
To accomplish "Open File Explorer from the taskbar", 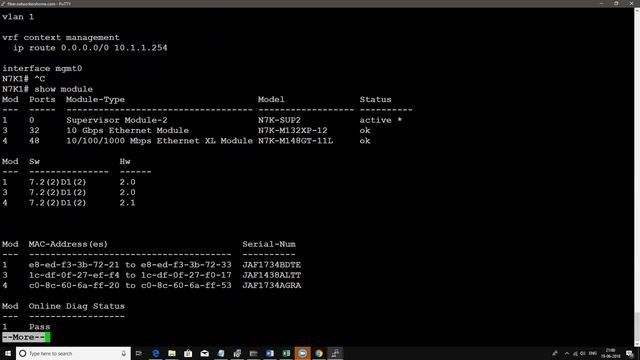I will click(172, 353).
